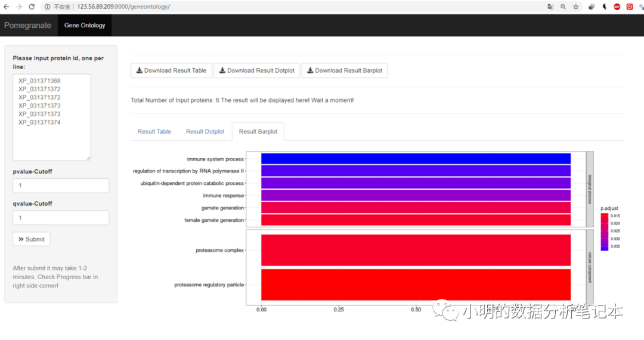Screen dimensions: 644x340
Task: Click the Pomegranate brand link
Action: [27, 26]
